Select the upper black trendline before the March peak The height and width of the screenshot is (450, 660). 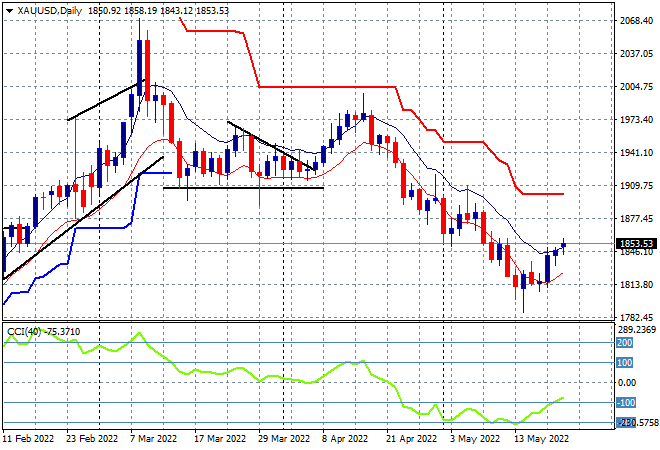coord(106,100)
